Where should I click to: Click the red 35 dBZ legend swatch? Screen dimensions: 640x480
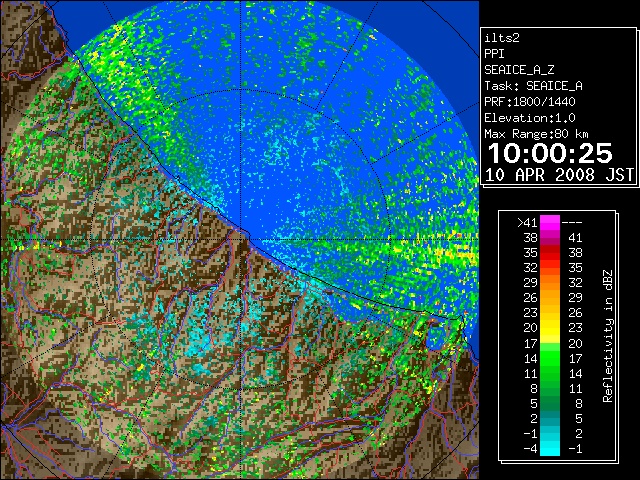point(550,252)
